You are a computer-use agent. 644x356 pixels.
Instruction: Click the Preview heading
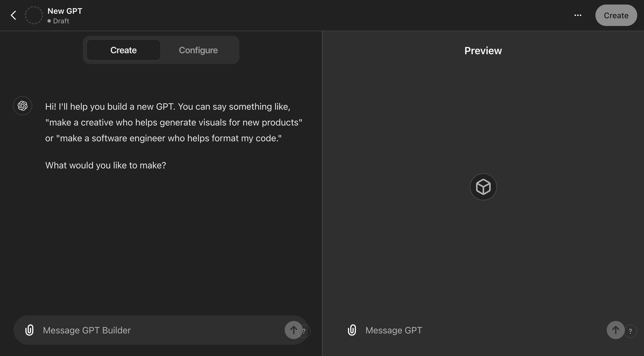click(x=483, y=51)
